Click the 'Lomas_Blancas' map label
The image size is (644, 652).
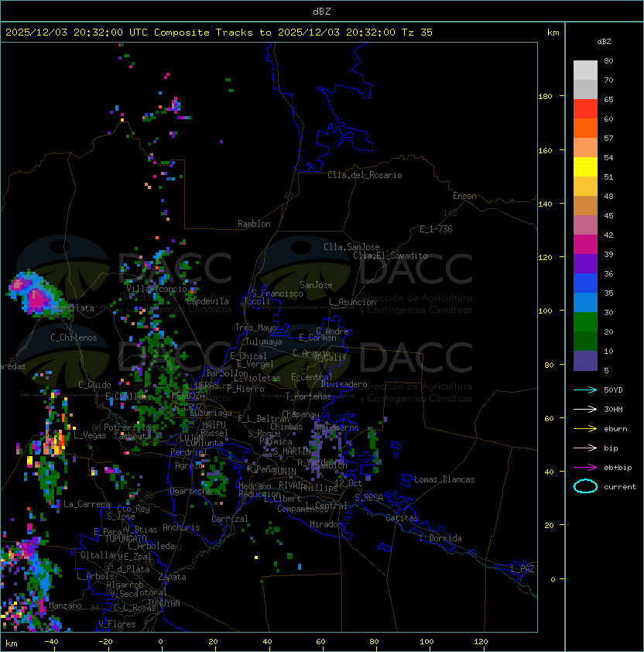[444, 479]
